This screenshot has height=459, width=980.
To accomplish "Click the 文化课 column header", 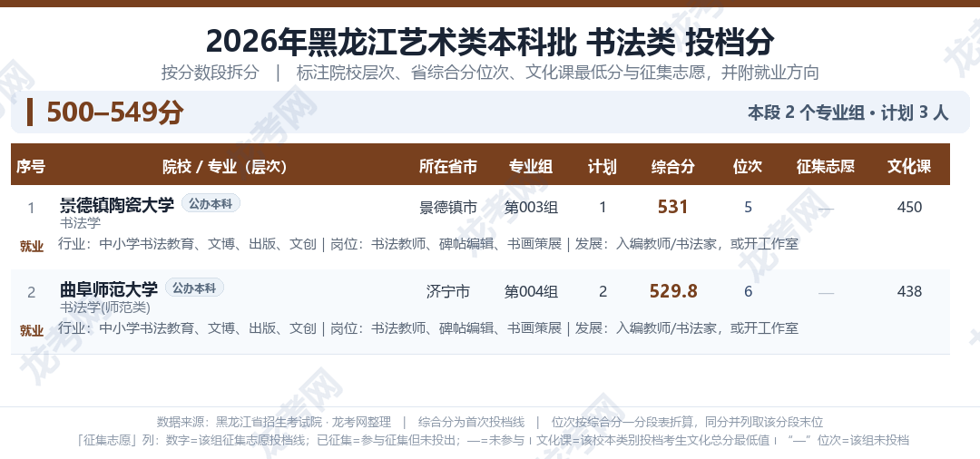I will (x=909, y=166).
